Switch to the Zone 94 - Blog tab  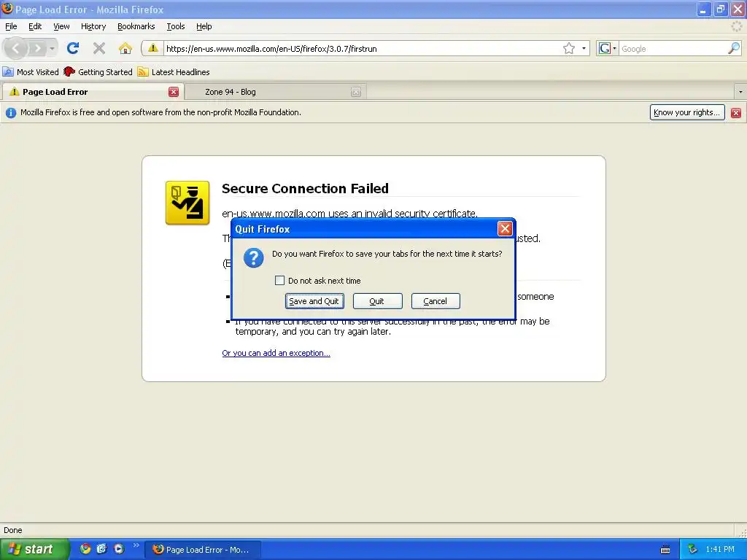click(275, 92)
